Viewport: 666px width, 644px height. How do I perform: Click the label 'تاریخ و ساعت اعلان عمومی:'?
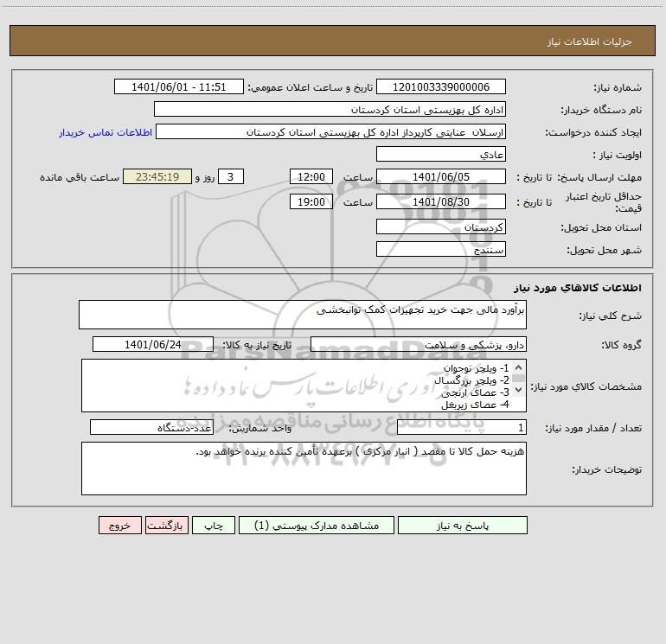tap(310, 87)
